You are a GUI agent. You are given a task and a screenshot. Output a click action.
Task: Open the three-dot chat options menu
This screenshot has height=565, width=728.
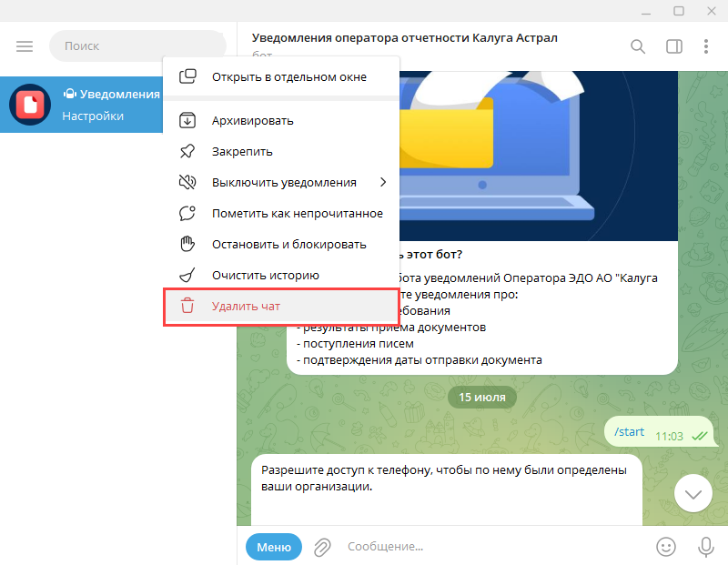pos(706,46)
